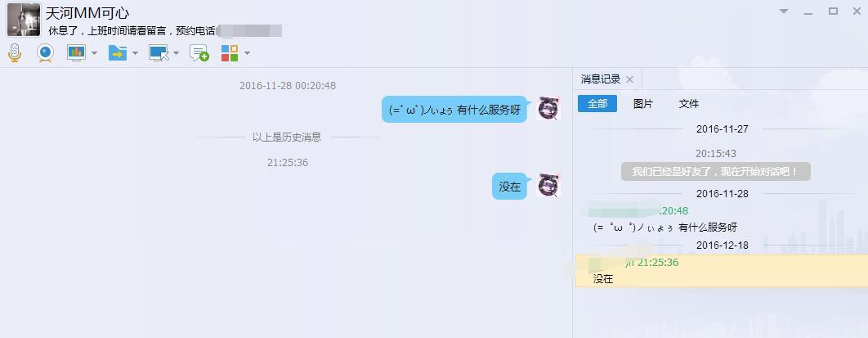Click the 有什么服务呀 chat bubble
Screen dimensions: 868x338
[x=454, y=110]
